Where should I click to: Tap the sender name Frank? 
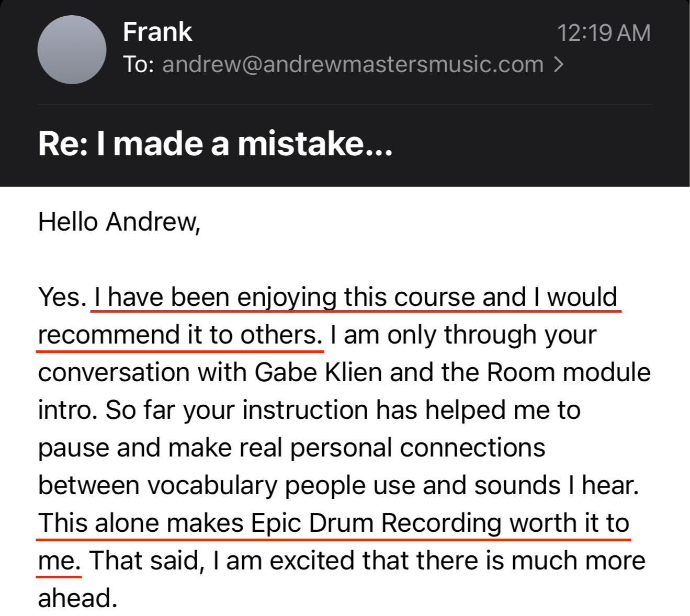tap(157, 32)
